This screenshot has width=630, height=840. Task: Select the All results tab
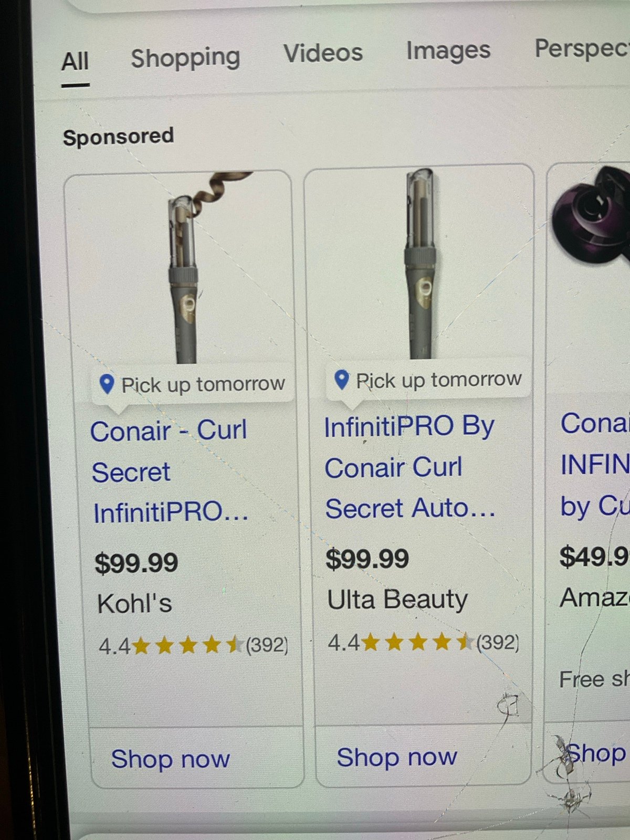pos(76,62)
